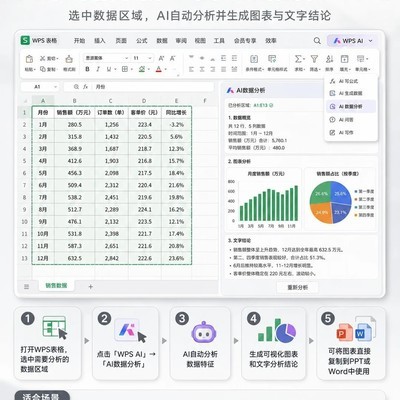Toggle Underline formatting
This screenshot has height=400, width=400.
(x=109, y=69)
